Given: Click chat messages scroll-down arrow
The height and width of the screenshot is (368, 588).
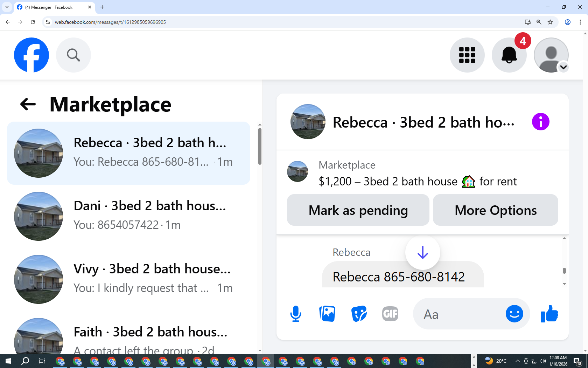Looking at the screenshot, I should (564, 284).
